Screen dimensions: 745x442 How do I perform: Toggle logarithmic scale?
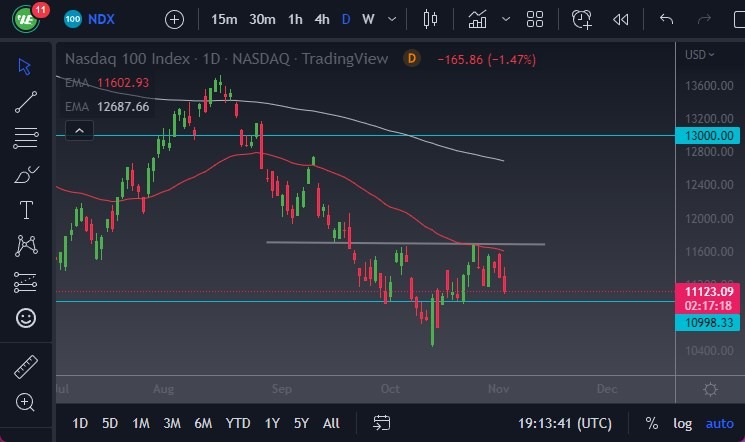(x=682, y=423)
